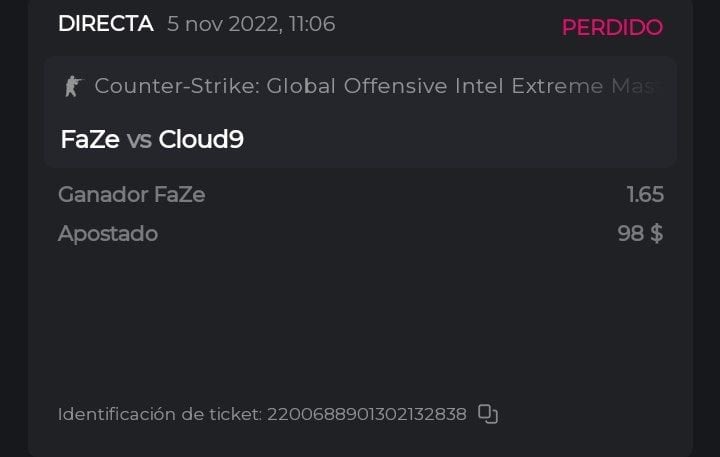
Task: Click the bet date 5 nov 2022
Action: (222, 24)
